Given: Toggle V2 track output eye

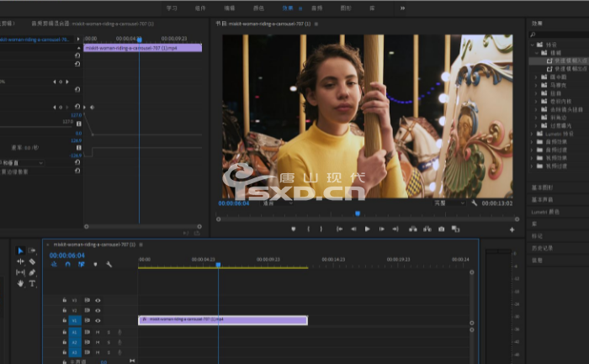Looking at the screenshot, I should coord(98,310).
